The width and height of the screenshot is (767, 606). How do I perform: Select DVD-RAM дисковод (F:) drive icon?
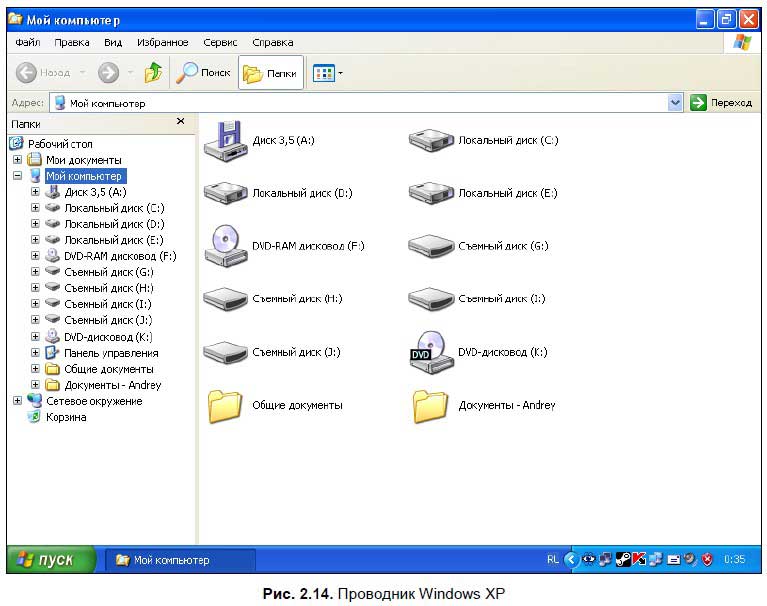226,246
